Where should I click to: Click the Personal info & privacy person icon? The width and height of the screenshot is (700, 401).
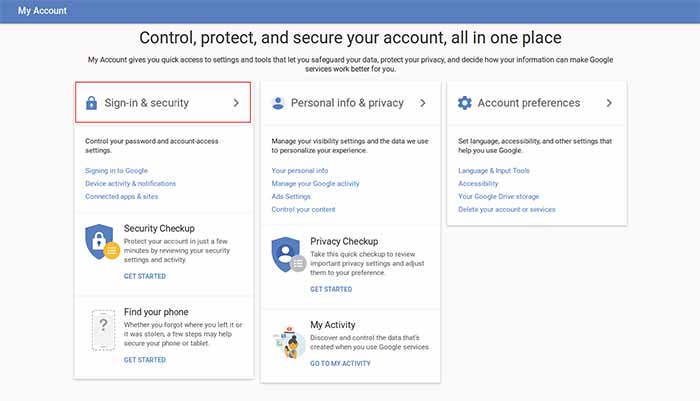pos(278,103)
